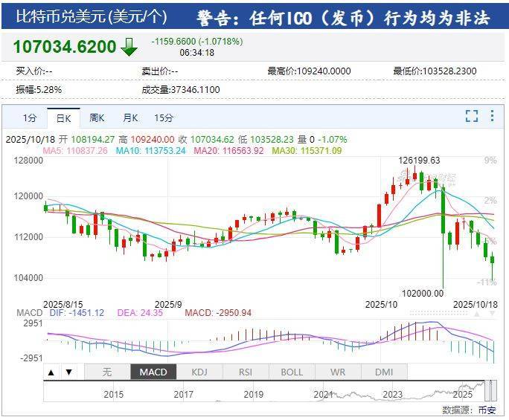Select the 15分 interval tab
Screen dimensions: 509x420
[164, 117]
